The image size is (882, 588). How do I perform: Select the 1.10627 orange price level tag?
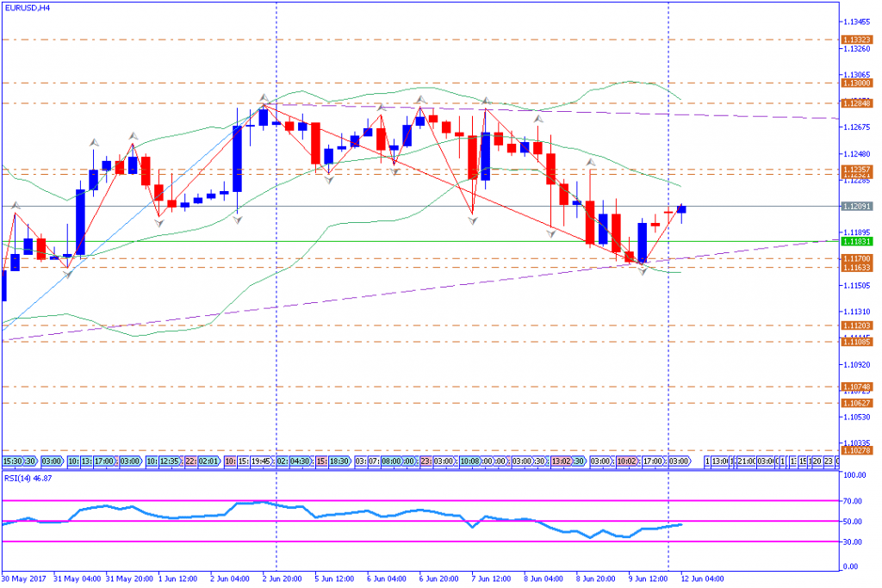point(857,403)
